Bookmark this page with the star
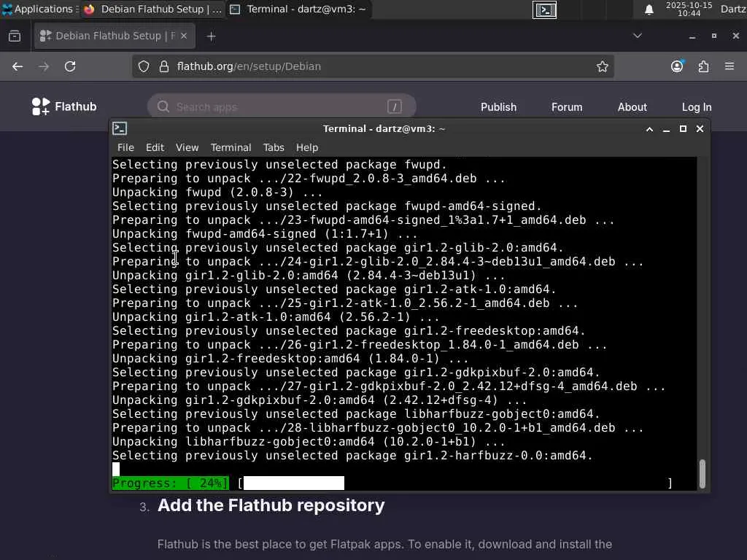The image size is (747, 560). [602, 66]
